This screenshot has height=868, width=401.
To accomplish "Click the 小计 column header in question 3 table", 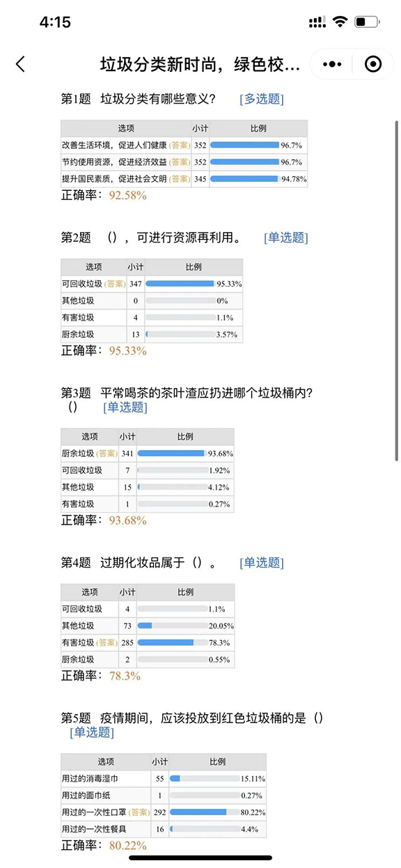I will (x=127, y=437).
